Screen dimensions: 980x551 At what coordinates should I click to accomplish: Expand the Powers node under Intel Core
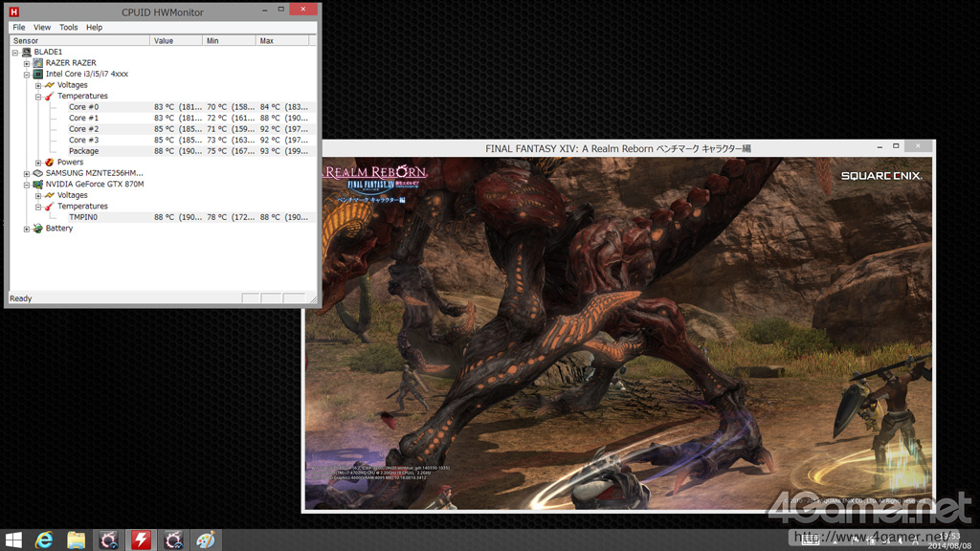(x=38, y=163)
